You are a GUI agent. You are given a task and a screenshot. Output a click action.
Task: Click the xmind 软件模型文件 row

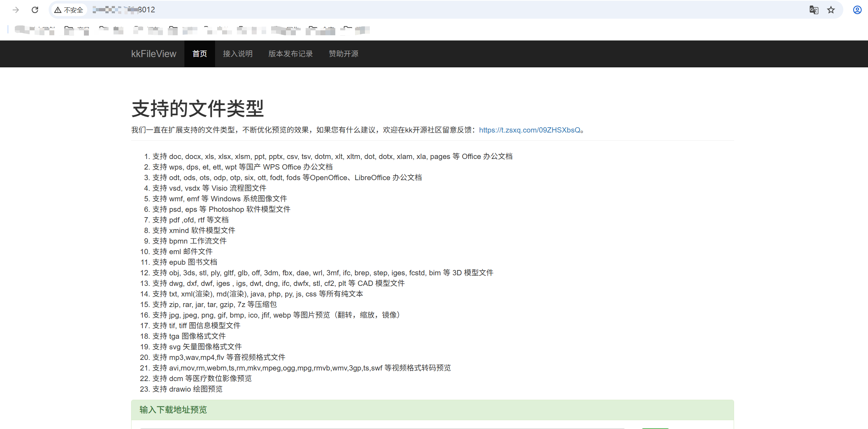[194, 231]
